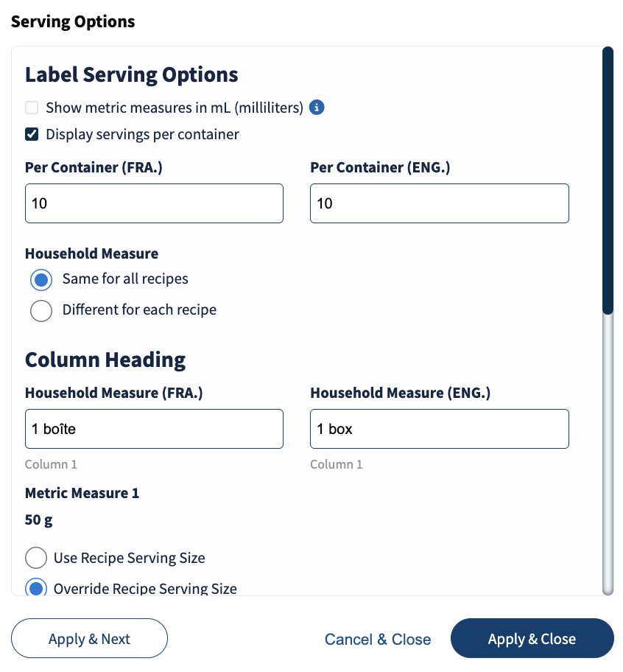Click the info icon beside metric measures
This screenshot has height=672, width=623.
pyautogui.click(x=317, y=108)
